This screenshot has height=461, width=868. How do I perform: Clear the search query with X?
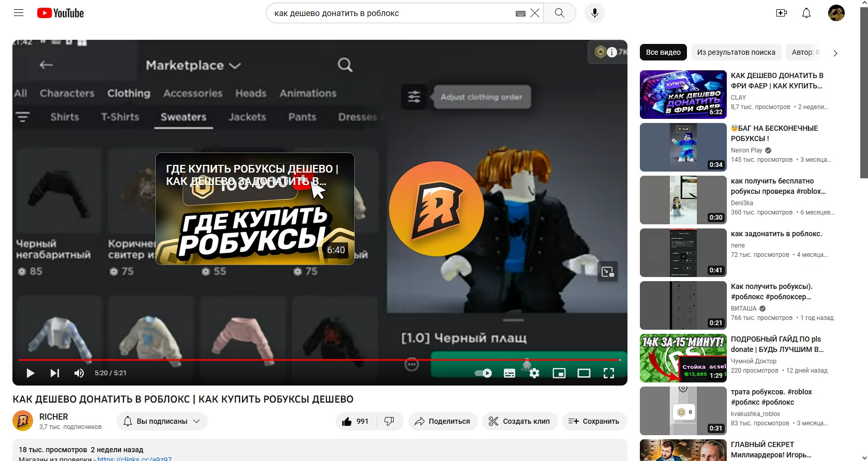(535, 13)
